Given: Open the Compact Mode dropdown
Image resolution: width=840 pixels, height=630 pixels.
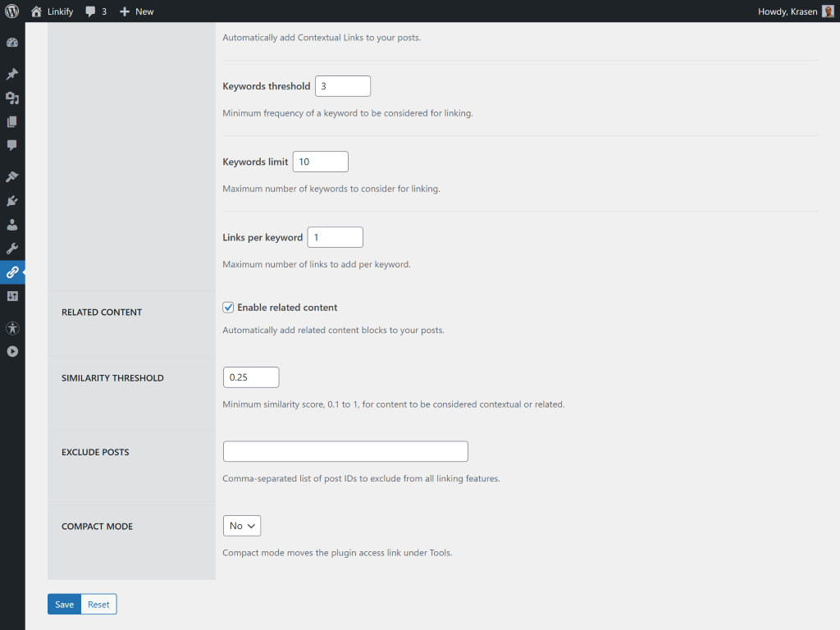Looking at the screenshot, I should click(241, 526).
